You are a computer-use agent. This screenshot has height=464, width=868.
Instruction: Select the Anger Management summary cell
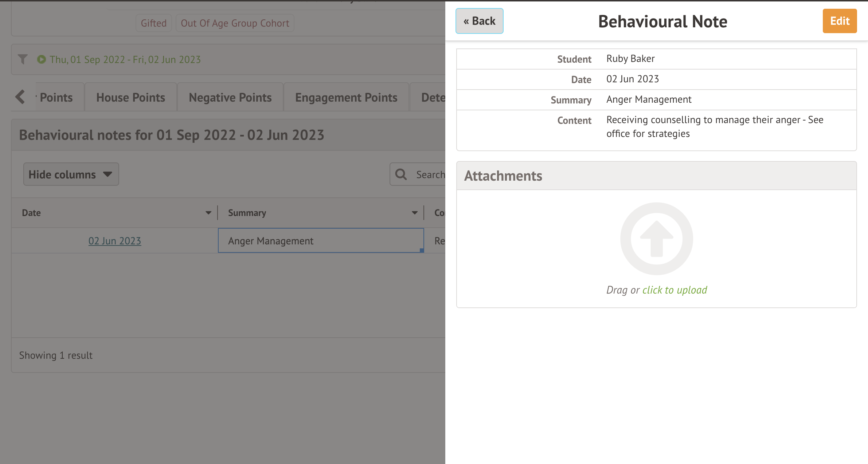(321, 241)
